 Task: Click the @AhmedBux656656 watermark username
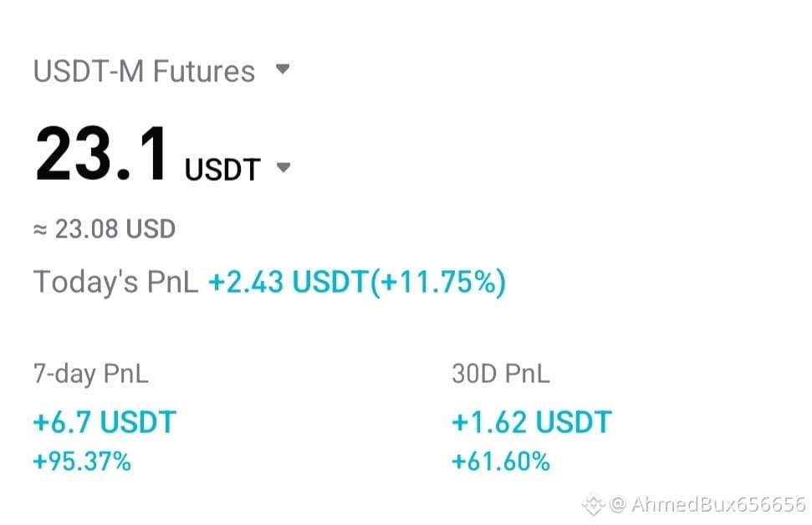(x=707, y=504)
